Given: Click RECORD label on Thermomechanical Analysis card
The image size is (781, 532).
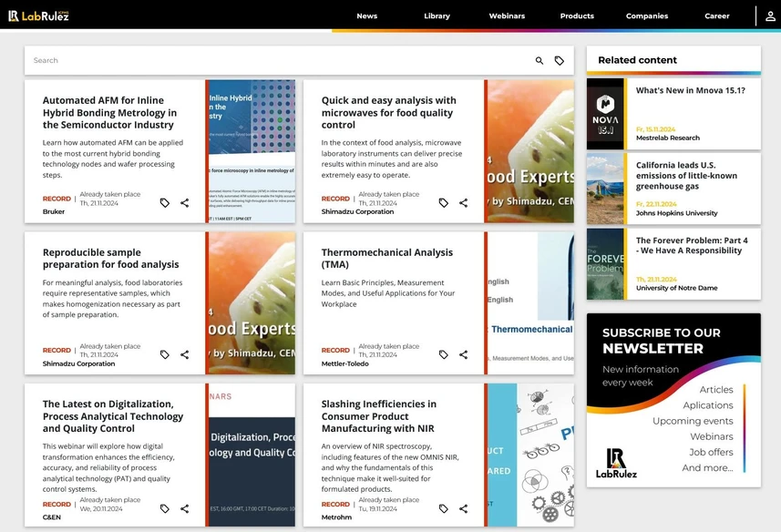Looking at the screenshot, I should 335,351.
